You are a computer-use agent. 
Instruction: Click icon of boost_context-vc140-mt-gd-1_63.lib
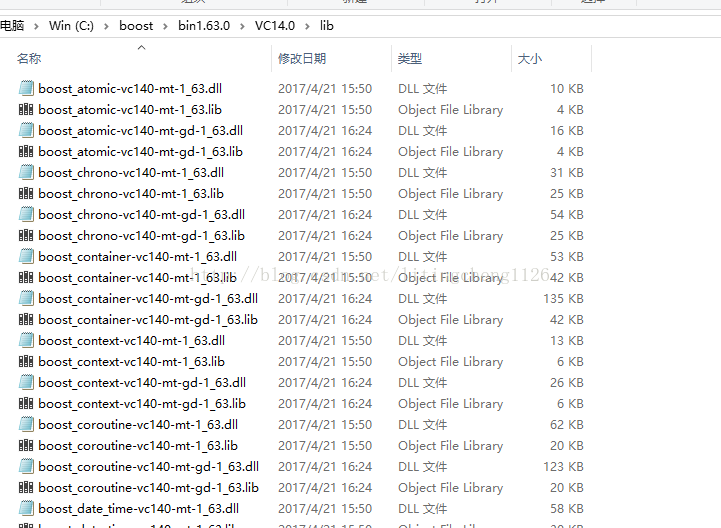(x=26, y=403)
